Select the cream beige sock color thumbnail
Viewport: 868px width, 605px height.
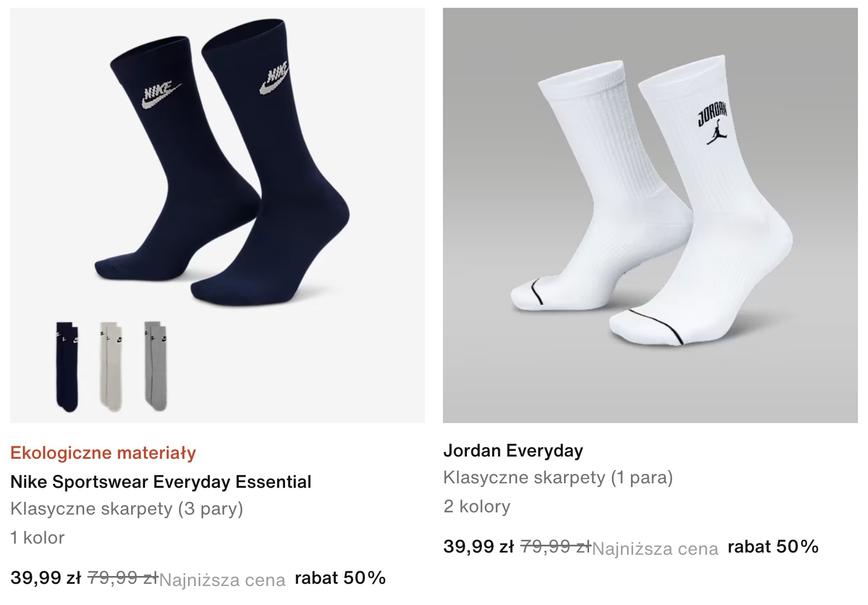(x=112, y=367)
